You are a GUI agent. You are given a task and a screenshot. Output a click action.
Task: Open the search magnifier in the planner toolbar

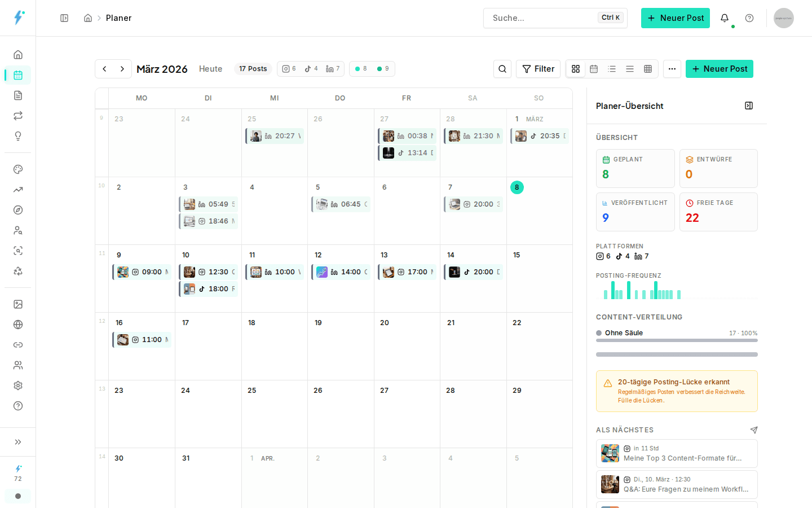(502, 68)
